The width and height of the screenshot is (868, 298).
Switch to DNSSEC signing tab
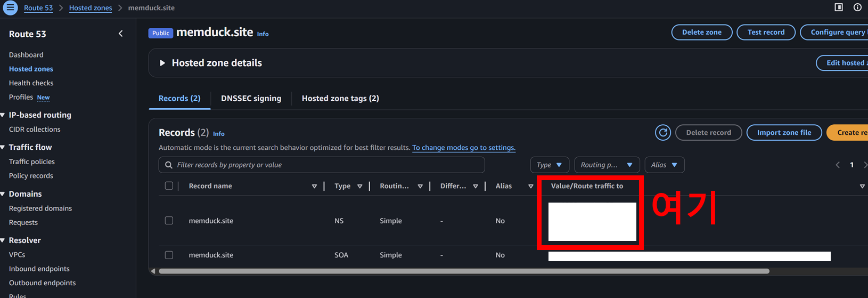[x=251, y=98]
